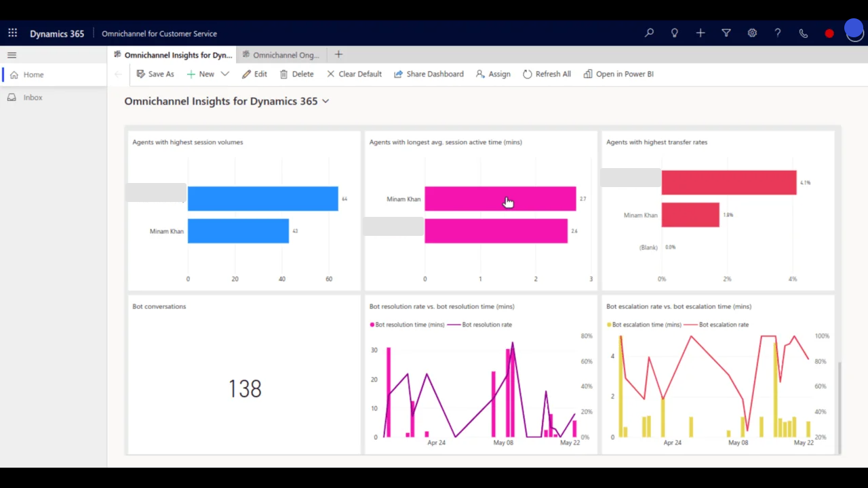Image resolution: width=868 pixels, height=488 pixels.
Task: Select the lower pink bar valued 2.6
Action: pos(496,231)
